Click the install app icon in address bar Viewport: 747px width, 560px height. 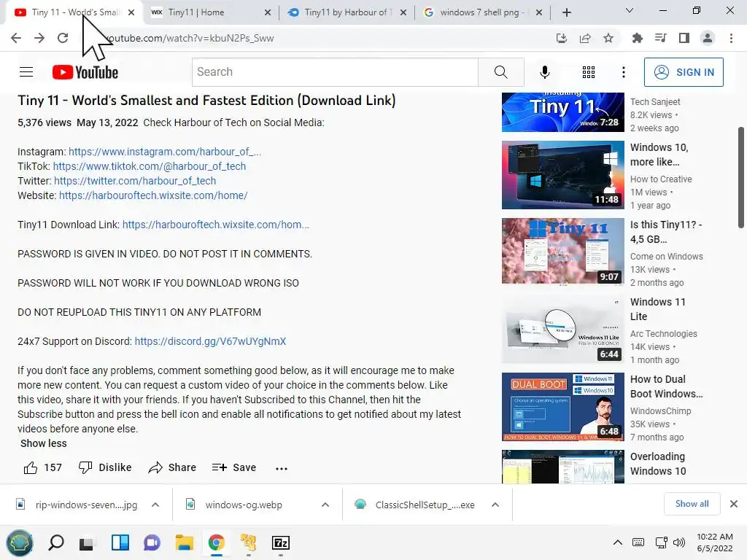562,38
